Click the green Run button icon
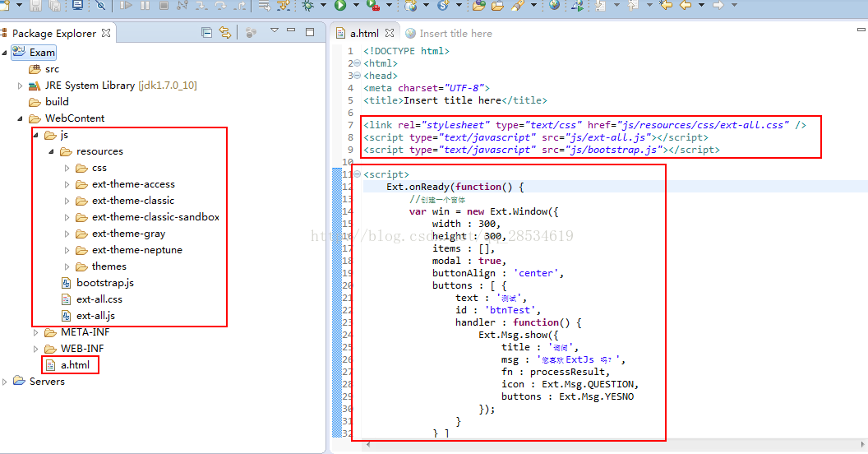 (340, 6)
